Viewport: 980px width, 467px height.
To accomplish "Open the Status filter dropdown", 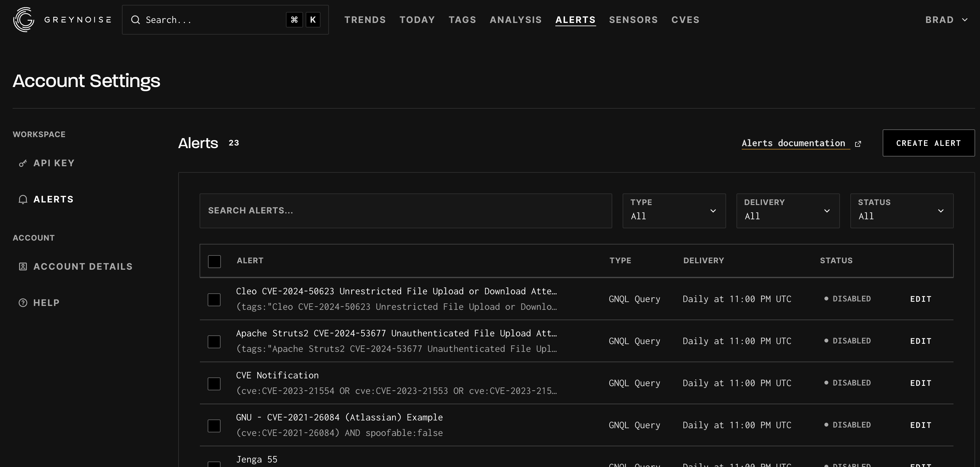I will (x=901, y=211).
